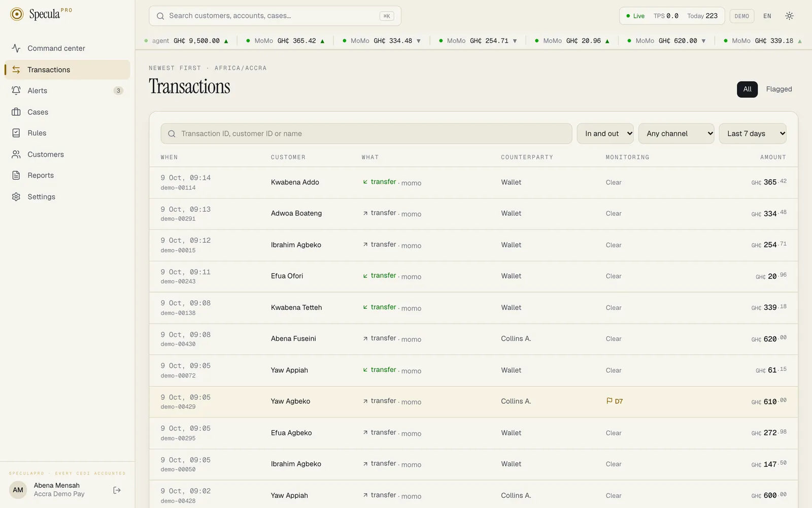Click timestamp 9 Oct, 09:02

186,491
